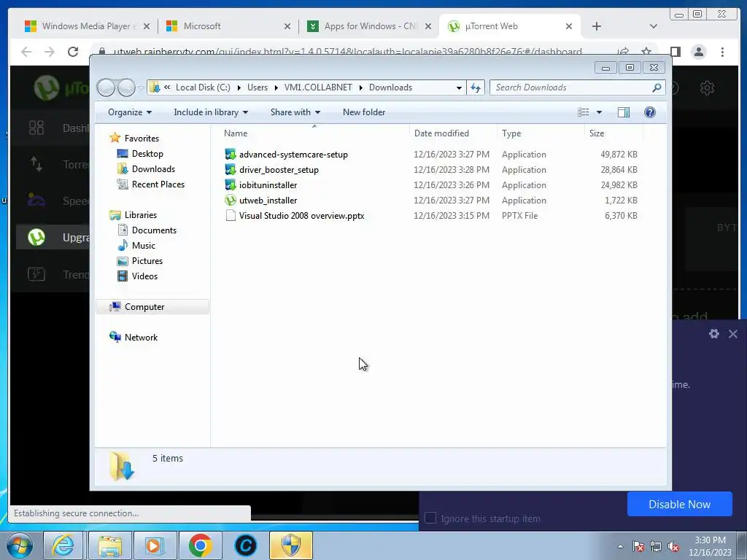Open the Include in library dropdown
The height and width of the screenshot is (560, 747).
click(211, 112)
